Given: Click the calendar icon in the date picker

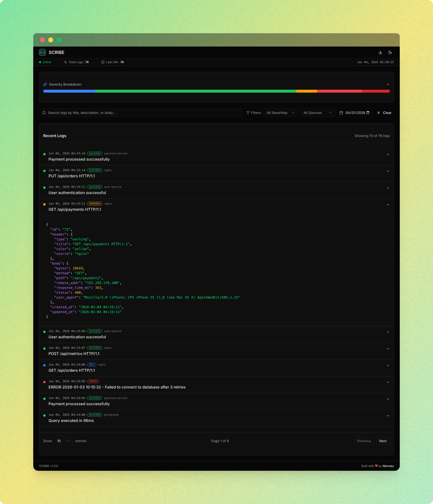Looking at the screenshot, I should [x=342, y=113].
